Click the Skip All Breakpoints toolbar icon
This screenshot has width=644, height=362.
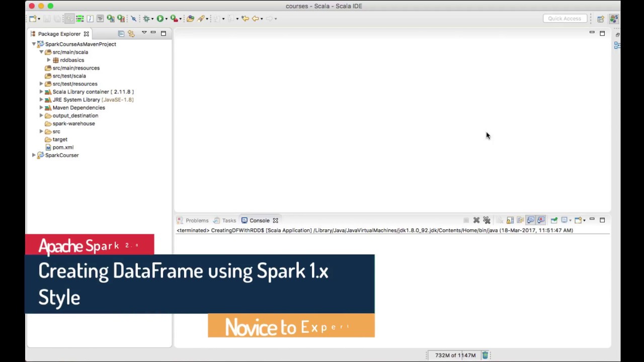coord(133,19)
